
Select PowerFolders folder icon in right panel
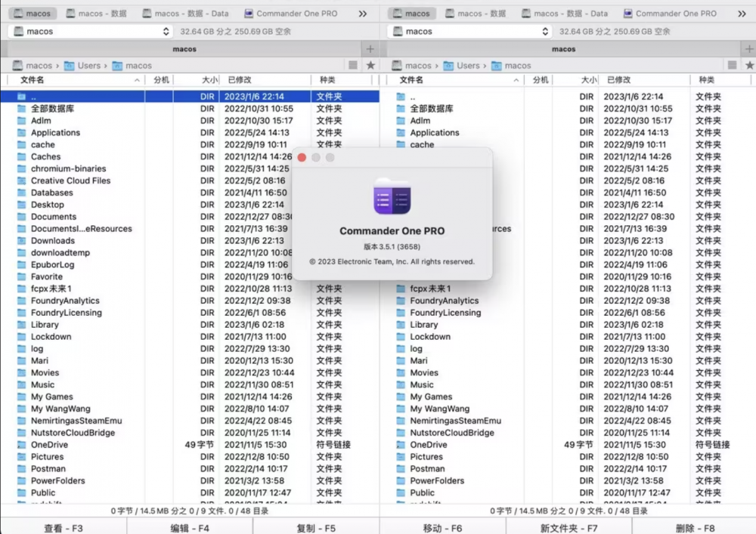coord(401,480)
